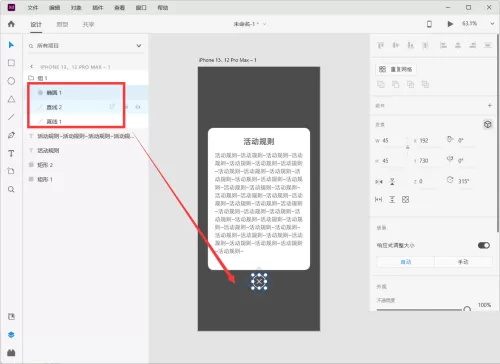Open the 所有项目 layer filter dropdown
This screenshot has width=500, height=364.
tap(139, 46)
